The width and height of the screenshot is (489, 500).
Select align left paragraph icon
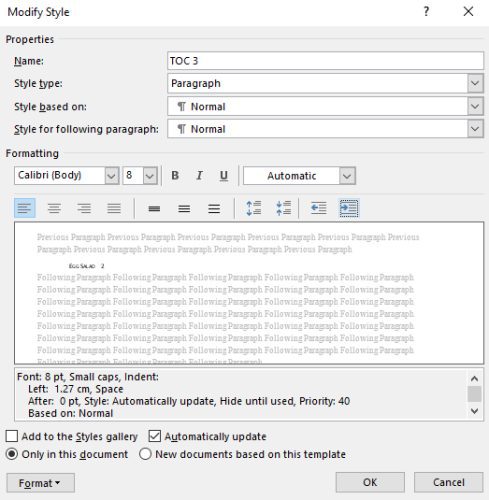point(25,208)
